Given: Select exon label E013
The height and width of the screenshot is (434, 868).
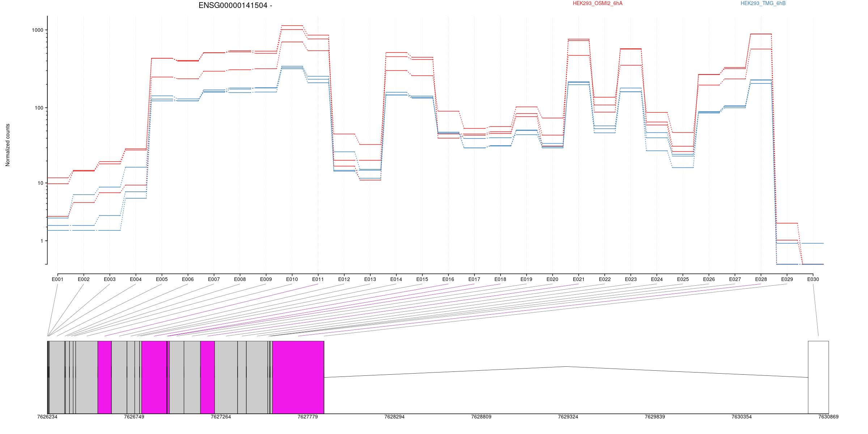Looking at the screenshot, I should pyautogui.click(x=370, y=279).
